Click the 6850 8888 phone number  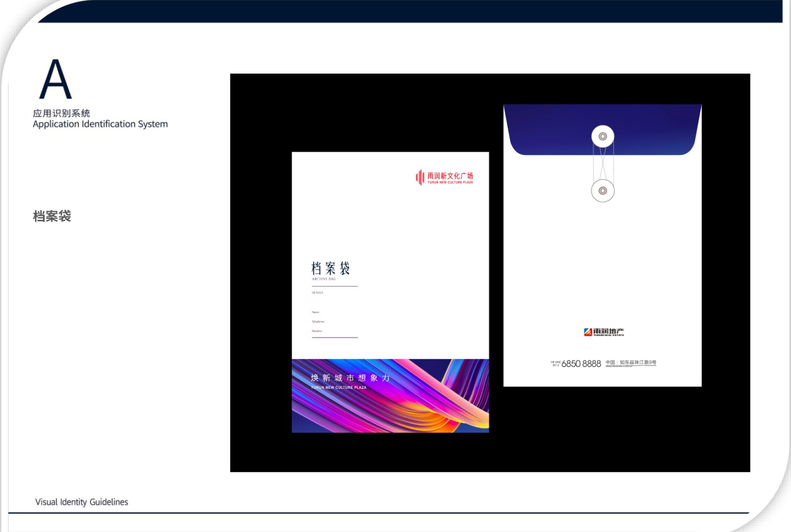click(x=581, y=364)
